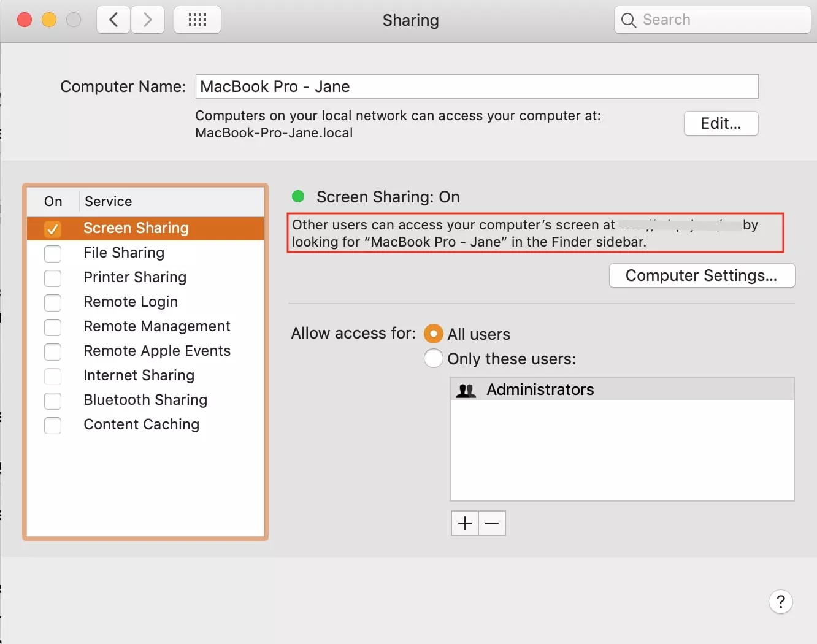Focus the Search field
This screenshot has width=817, height=644.
[x=713, y=20]
